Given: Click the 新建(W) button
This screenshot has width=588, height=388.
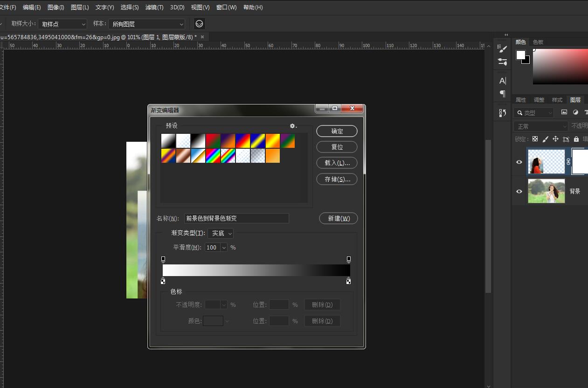Looking at the screenshot, I should pos(338,218).
